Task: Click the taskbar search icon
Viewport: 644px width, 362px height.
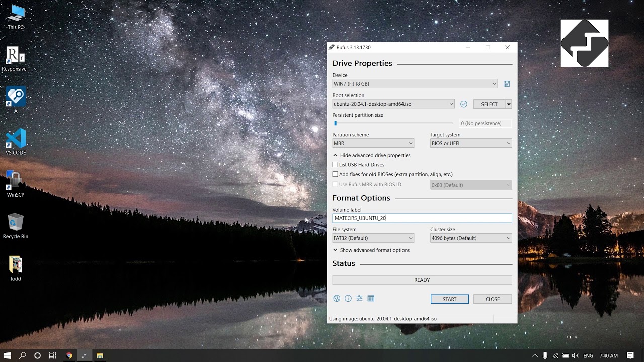Action: 23,355
